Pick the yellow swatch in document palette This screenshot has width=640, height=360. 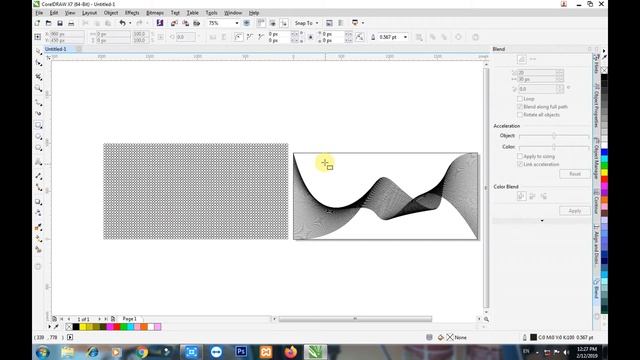coord(83,327)
